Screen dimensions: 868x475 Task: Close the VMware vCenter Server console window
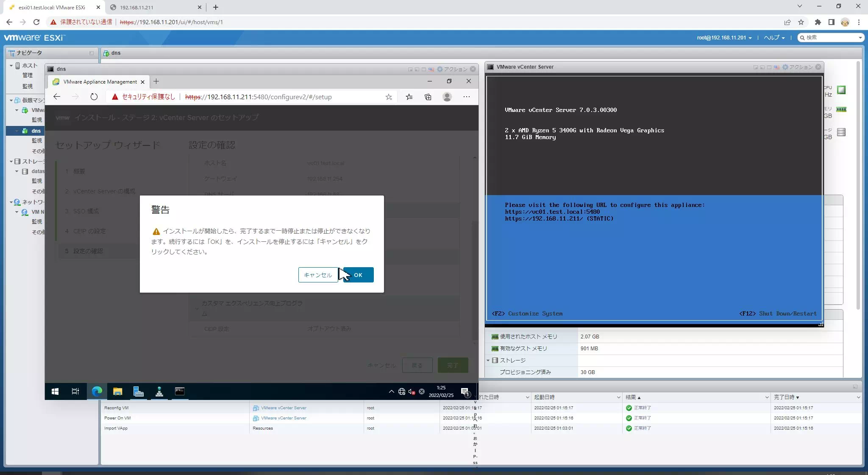point(818,67)
